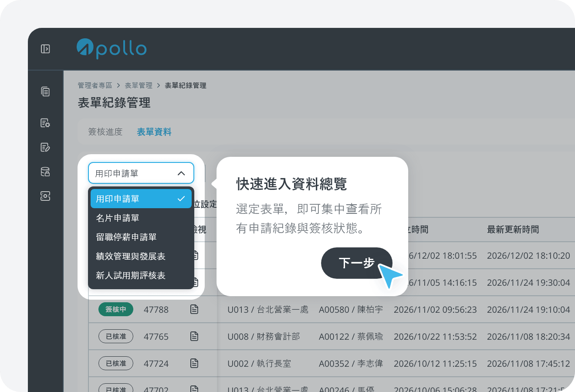The image size is (575, 392).
Task: Go to 管理者專區 breadcrumb
Action: pos(95,85)
